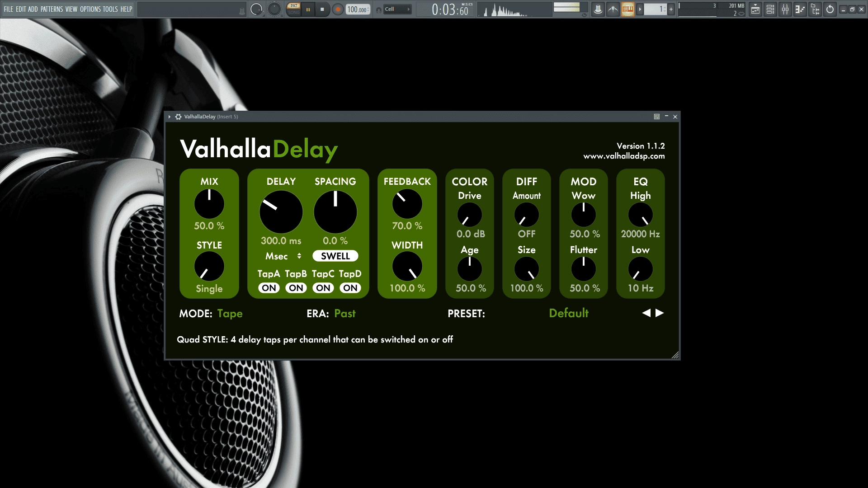Toggle TapB ON button
This screenshot has height=488, width=868.
click(x=296, y=288)
